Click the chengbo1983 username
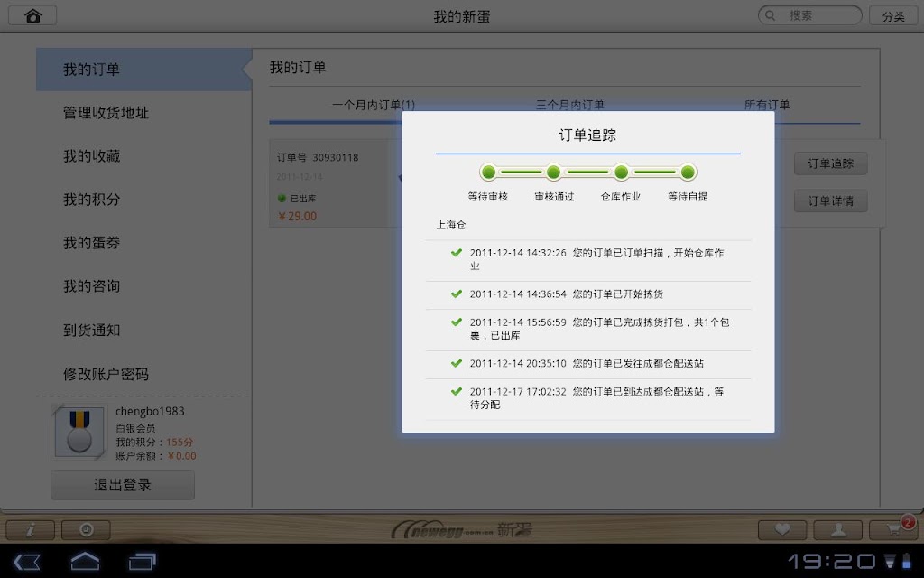This screenshot has width=924, height=578. [150, 411]
